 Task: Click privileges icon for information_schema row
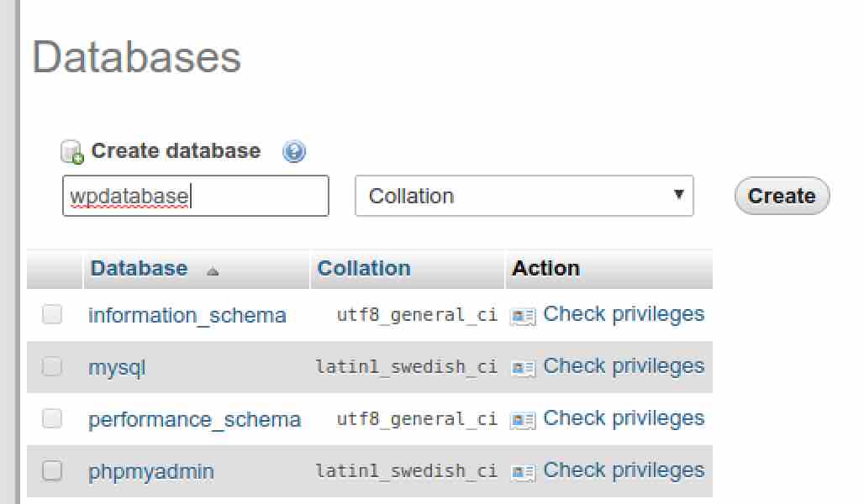[524, 316]
